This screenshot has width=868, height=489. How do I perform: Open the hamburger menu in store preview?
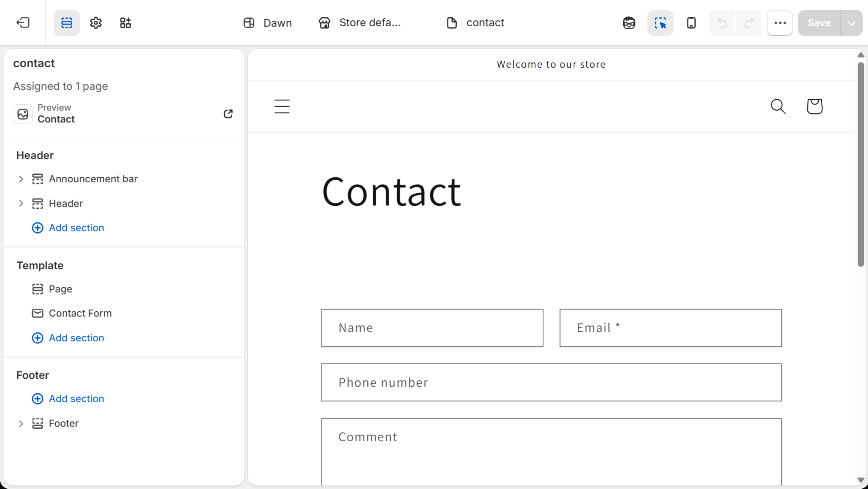282,106
